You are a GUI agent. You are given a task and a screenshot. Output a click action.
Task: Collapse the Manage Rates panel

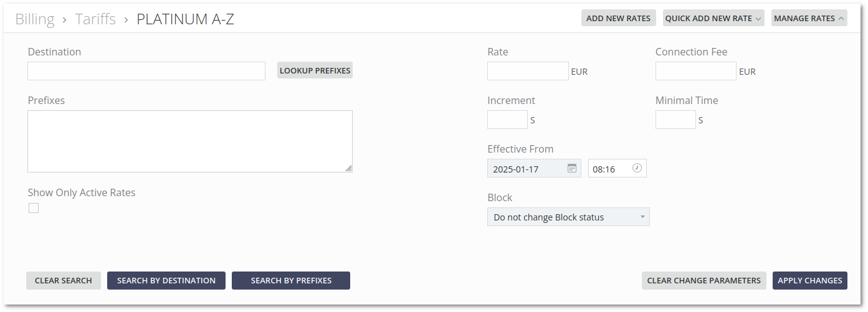point(809,18)
